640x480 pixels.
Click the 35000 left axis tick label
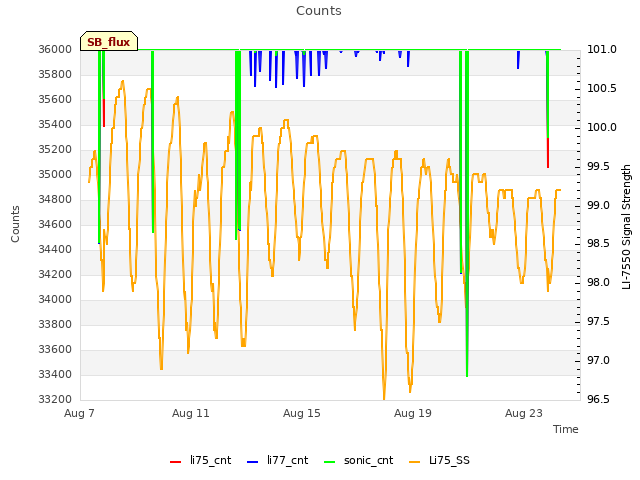tap(55, 174)
